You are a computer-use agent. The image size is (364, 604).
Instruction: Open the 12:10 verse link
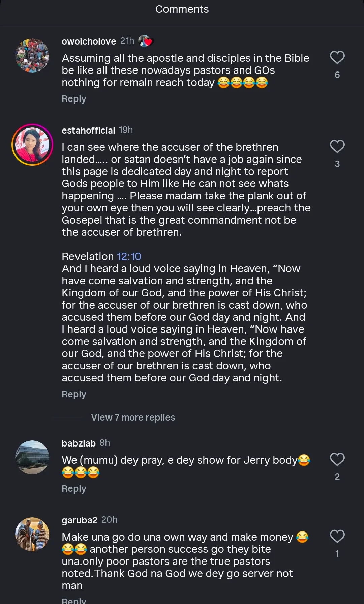coord(129,257)
